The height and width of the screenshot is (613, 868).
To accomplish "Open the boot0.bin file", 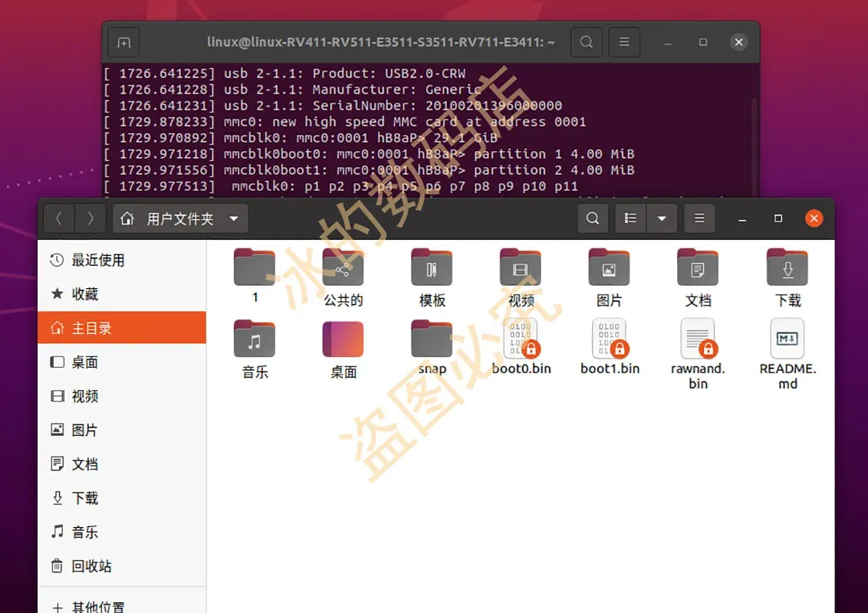I will (521, 339).
